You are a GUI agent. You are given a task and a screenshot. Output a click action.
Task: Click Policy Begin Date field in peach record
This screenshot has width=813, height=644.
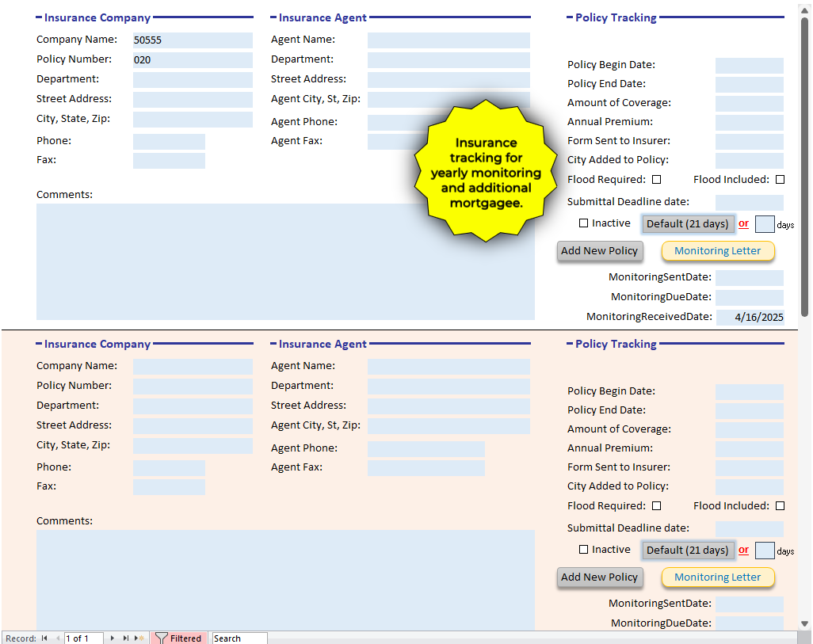pyautogui.click(x=750, y=392)
